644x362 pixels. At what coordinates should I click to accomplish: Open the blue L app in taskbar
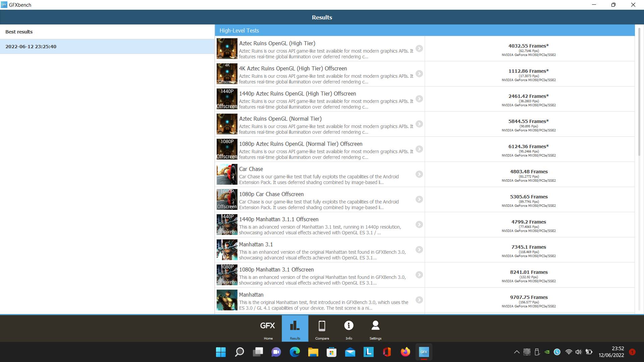[368, 352]
